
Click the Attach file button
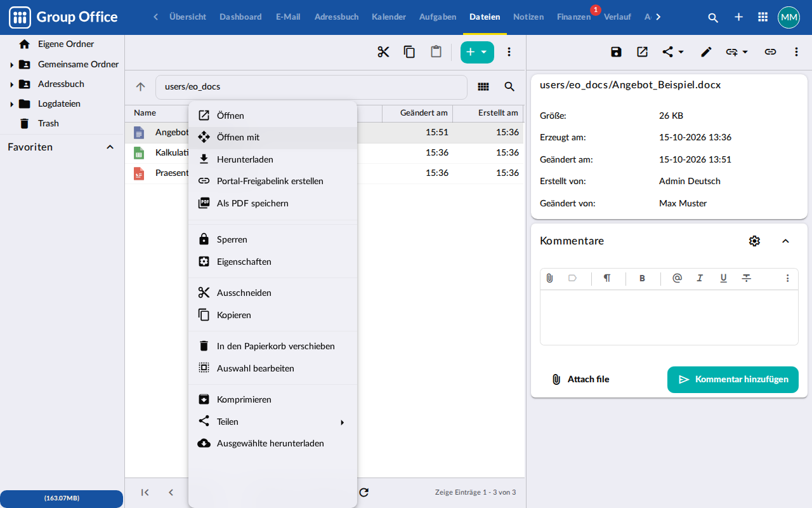(x=580, y=380)
